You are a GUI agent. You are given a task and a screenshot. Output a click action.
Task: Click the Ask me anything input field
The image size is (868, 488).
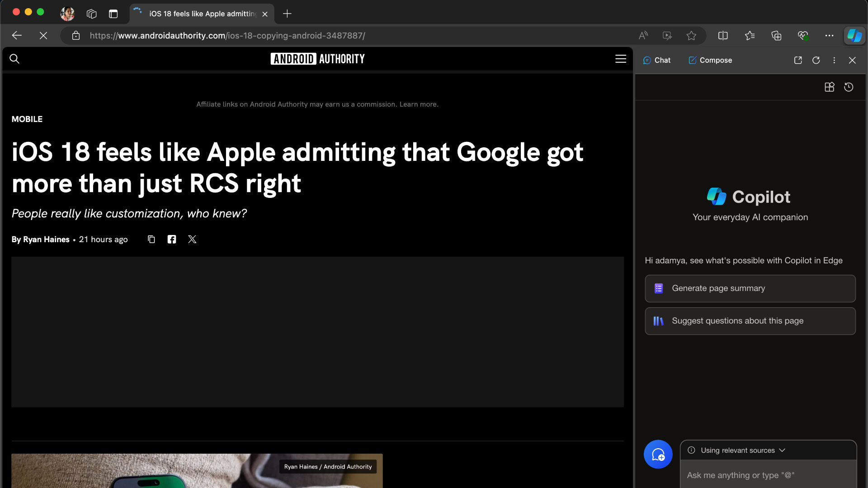(x=769, y=475)
